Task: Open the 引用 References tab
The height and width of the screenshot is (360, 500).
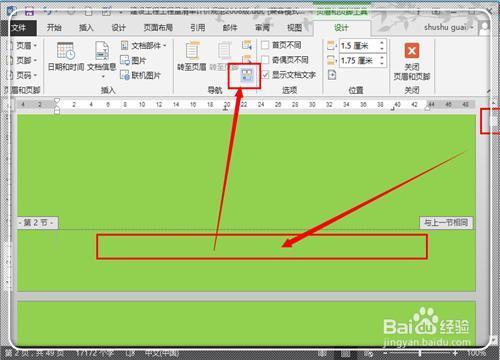Action: point(198,27)
